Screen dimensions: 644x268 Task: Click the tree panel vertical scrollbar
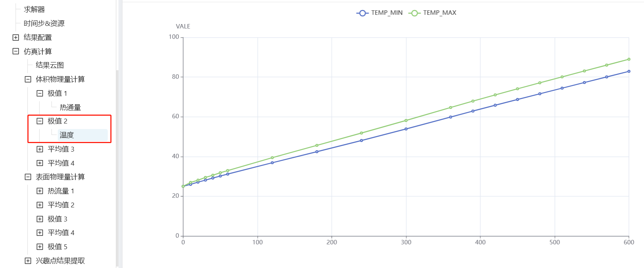click(x=117, y=168)
